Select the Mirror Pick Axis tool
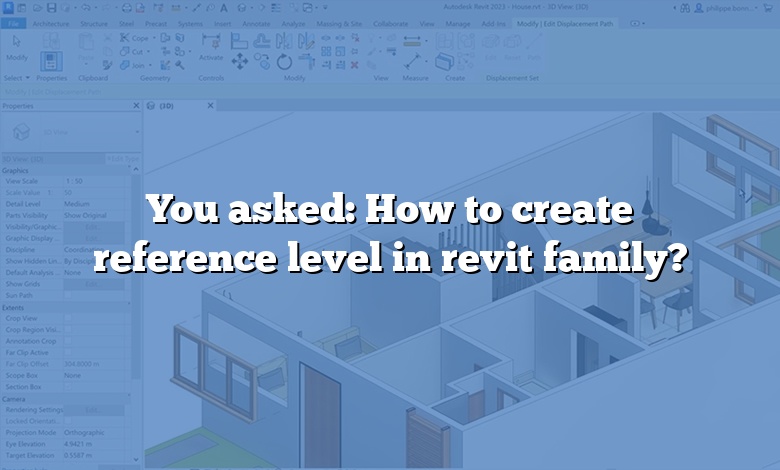780x470 pixels. click(284, 41)
